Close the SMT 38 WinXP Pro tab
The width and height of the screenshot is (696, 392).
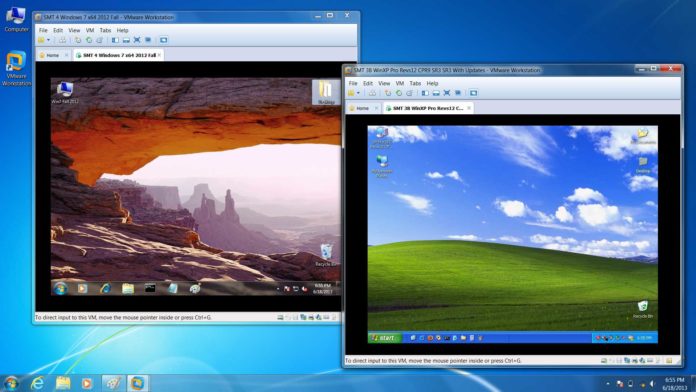pyautogui.click(x=469, y=108)
